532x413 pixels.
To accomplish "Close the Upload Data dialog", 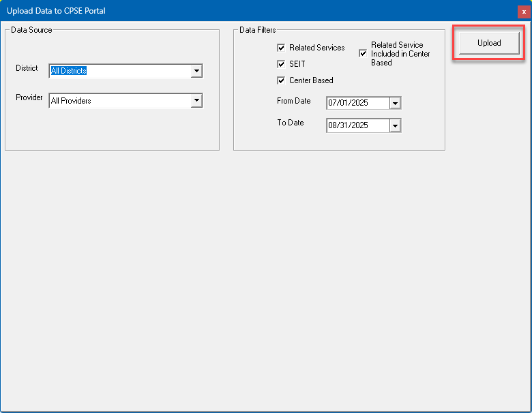I will tap(523, 12).
